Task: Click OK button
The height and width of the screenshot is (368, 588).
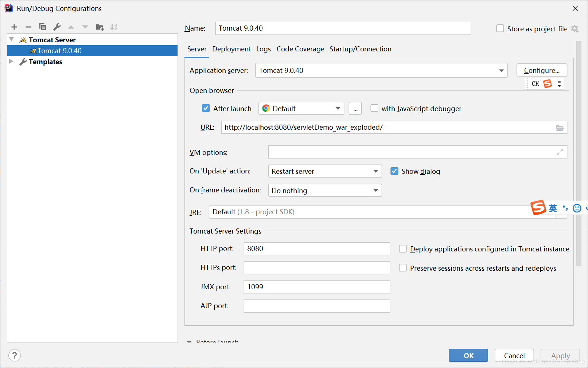Action: click(x=468, y=356)
